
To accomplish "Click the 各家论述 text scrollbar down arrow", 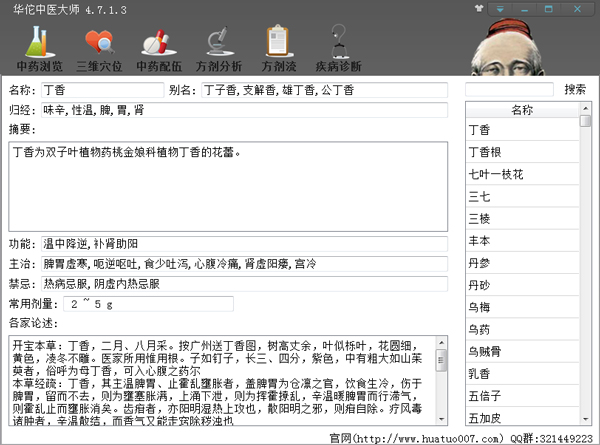I will pos(441,419).
